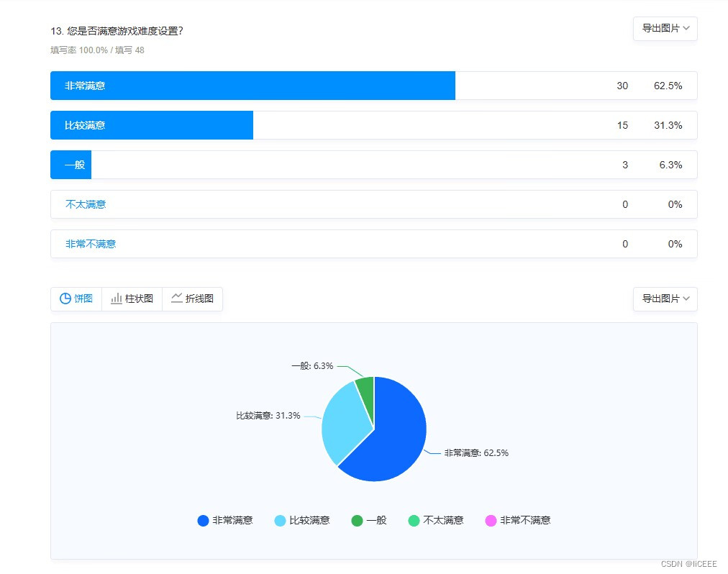
Task: Click the 不太满意 legend marker
Action: point(414,520)
